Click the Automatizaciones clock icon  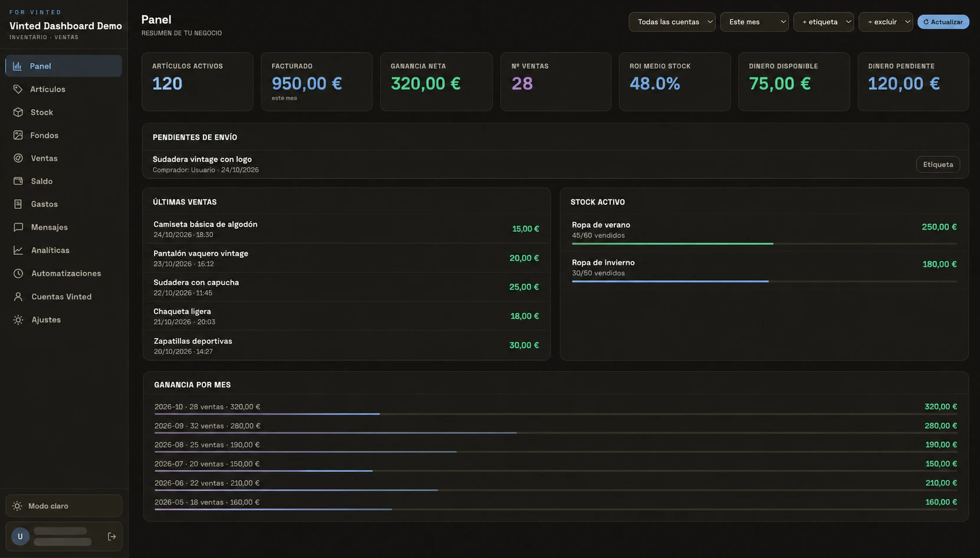pos(18,273)
